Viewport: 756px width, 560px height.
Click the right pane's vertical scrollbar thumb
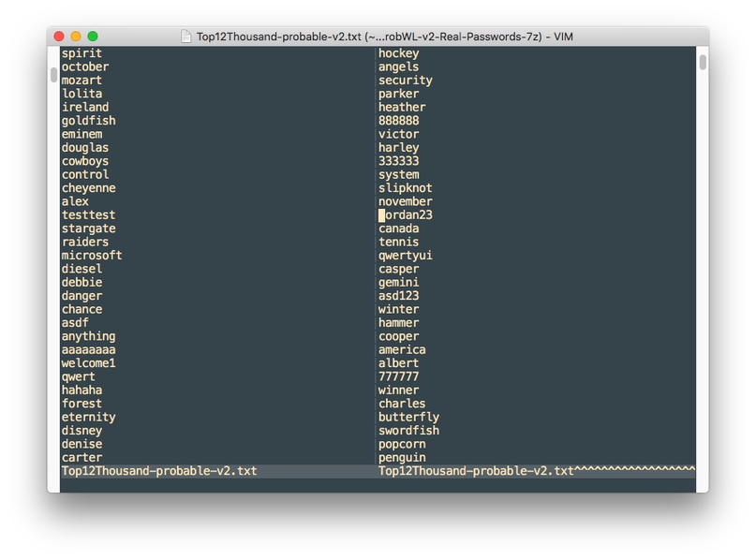click(x=703, y=62)
